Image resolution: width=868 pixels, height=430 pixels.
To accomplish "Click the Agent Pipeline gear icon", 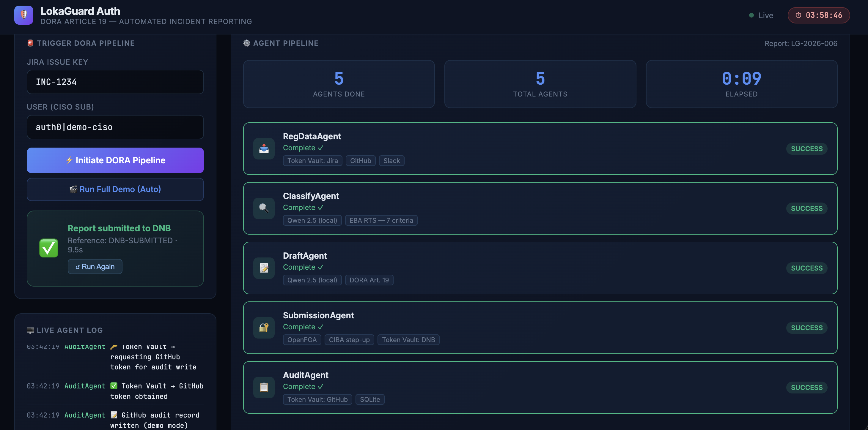I will click(247, 43).
